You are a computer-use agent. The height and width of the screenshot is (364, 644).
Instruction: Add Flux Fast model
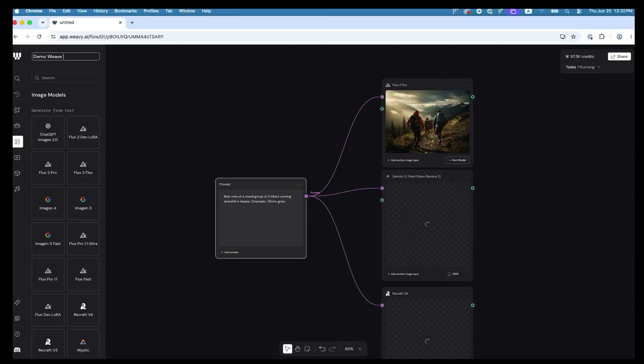tap(83, 275)
